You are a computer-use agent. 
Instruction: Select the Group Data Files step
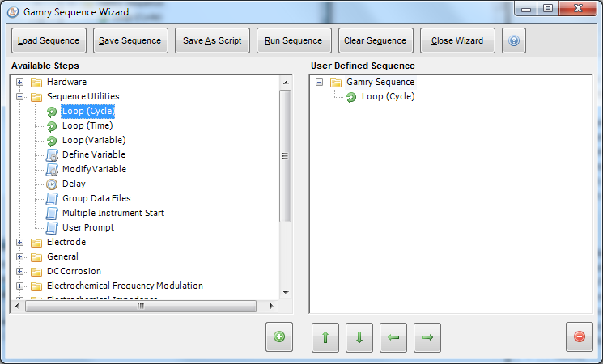coord(96,198)
